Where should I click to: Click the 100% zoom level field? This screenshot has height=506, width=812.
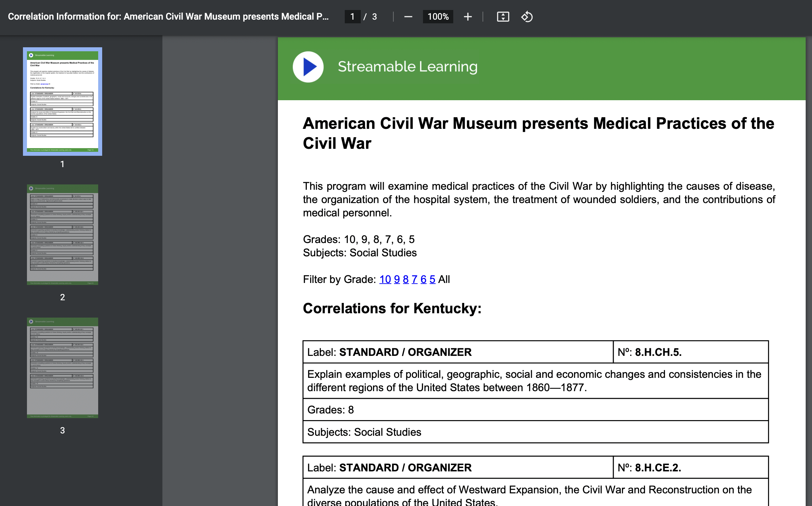[438, 17]
